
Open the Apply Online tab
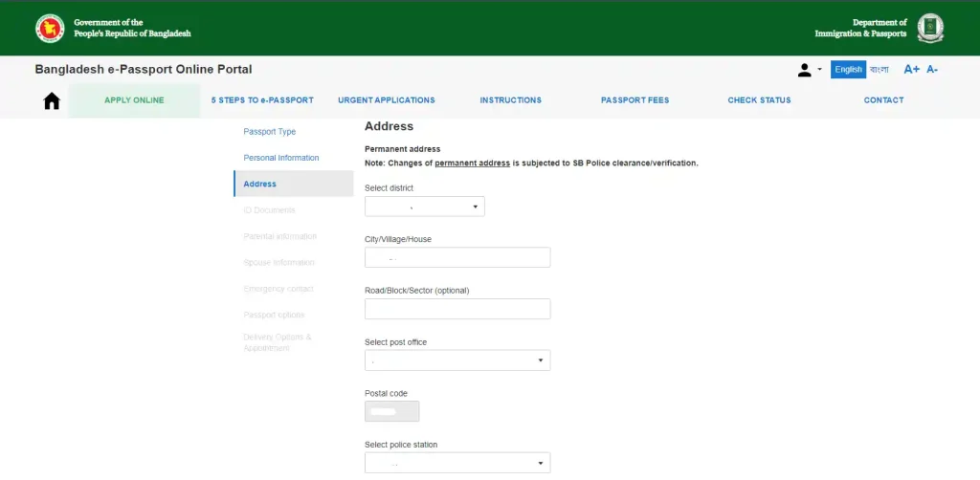(x=134, y=100)
